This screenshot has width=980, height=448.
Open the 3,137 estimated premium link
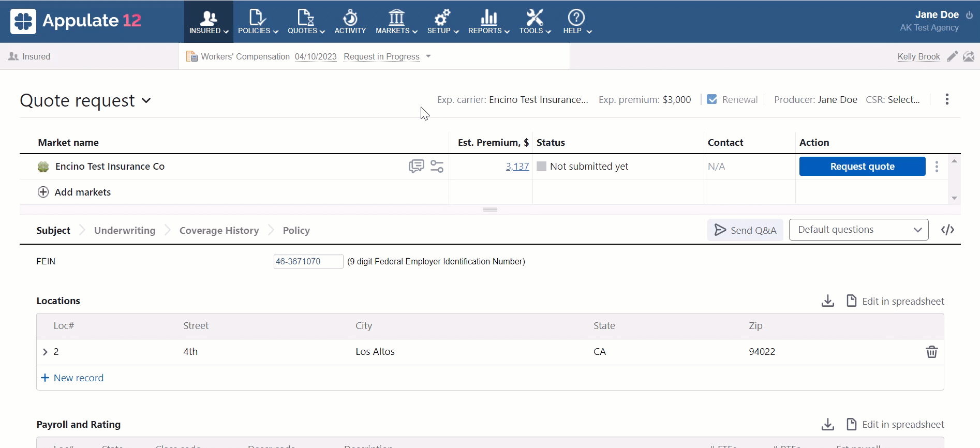click(517, 167)
